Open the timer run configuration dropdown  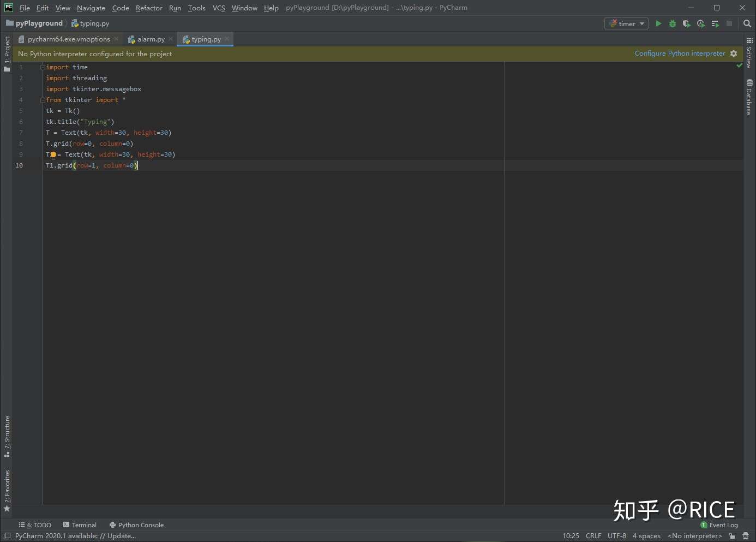pos(626,23)
